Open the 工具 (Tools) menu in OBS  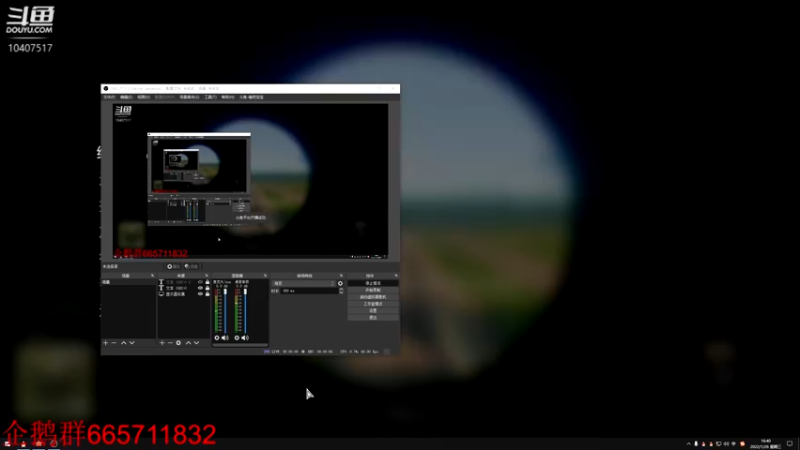click(210, 97)
